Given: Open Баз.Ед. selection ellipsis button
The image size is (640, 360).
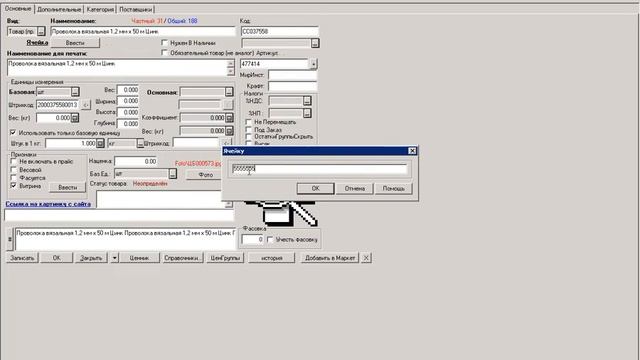Looking at the screenshot, I should pyautogui.click(x=173, y=174).
